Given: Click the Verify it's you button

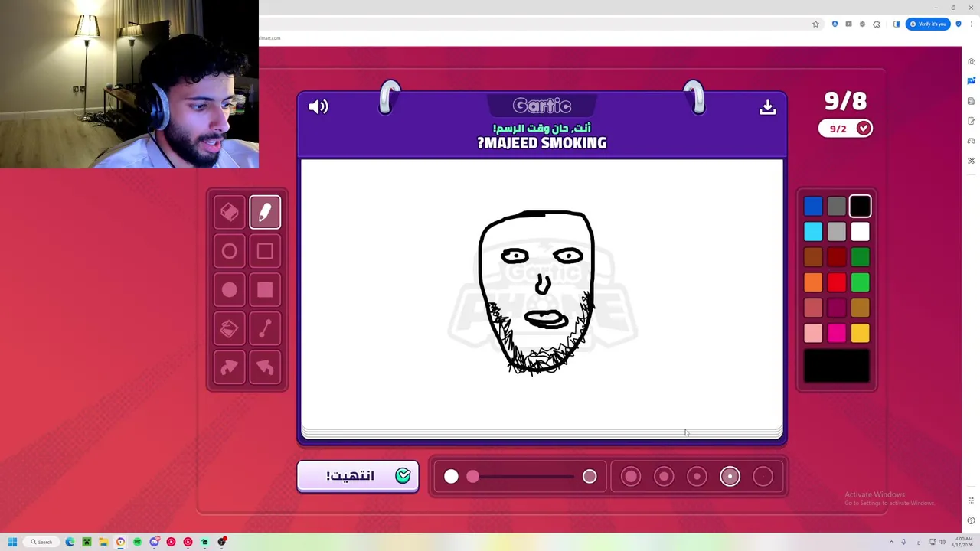Looking at the screenshot, I should coord(928,24).
